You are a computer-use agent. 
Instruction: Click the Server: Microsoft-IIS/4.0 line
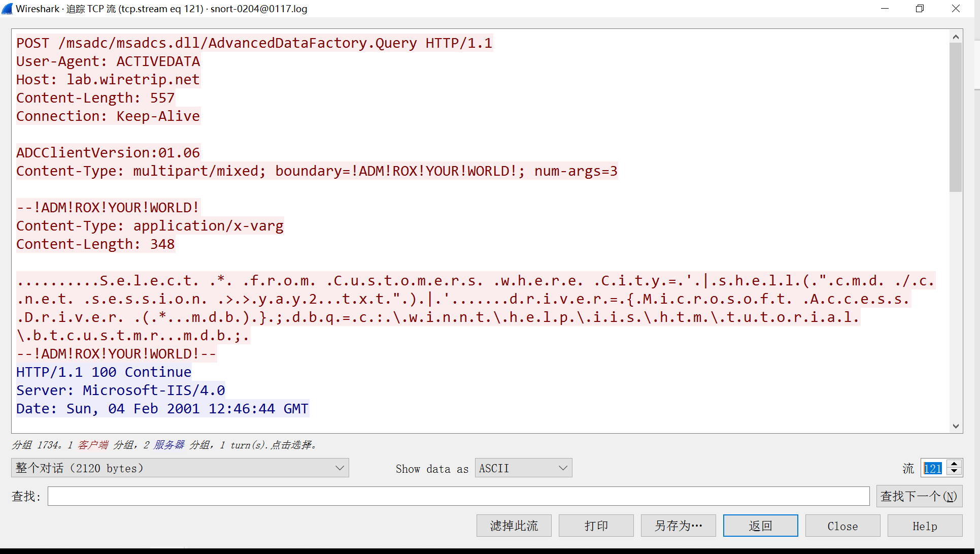[120, 390]
